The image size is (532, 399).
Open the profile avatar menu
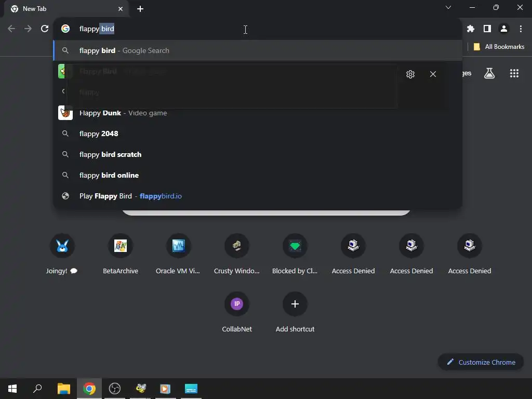504,29
